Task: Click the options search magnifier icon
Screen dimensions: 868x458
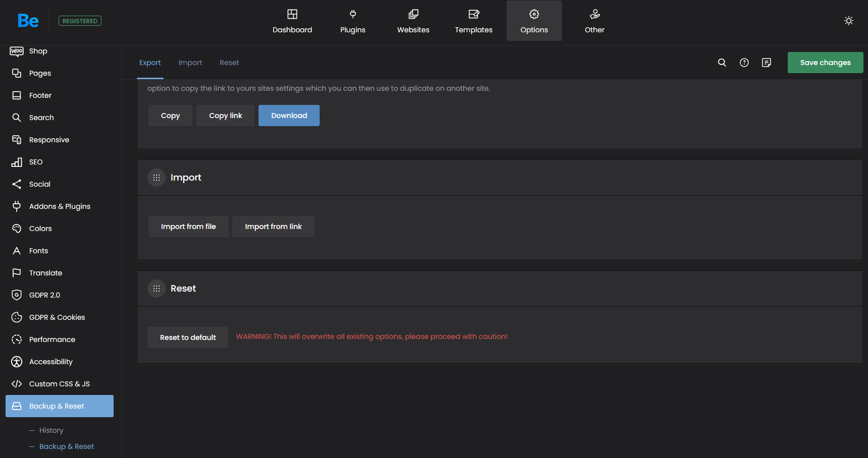Action: coord(722,63)
